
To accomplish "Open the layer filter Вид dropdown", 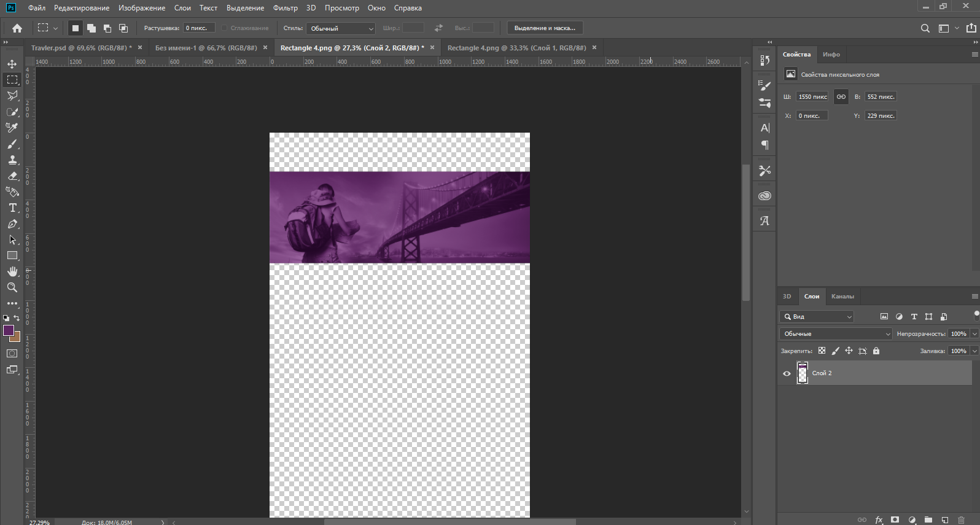I will (817, 317).
